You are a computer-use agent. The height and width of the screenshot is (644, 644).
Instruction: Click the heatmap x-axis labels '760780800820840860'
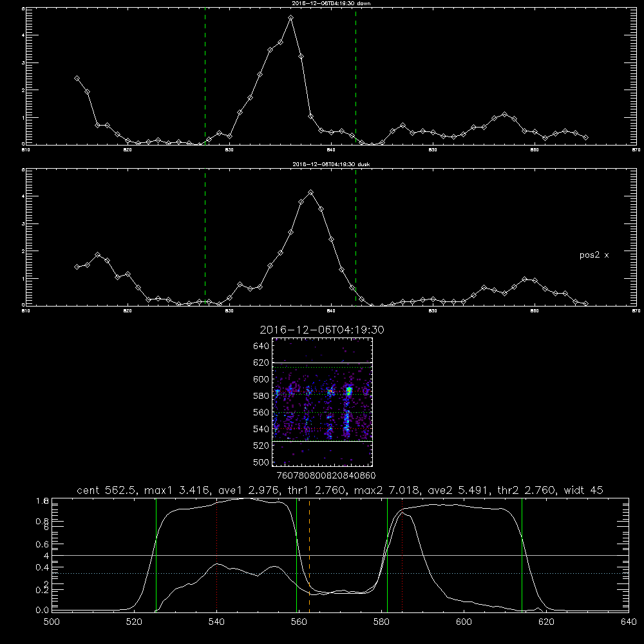[326, 475]
